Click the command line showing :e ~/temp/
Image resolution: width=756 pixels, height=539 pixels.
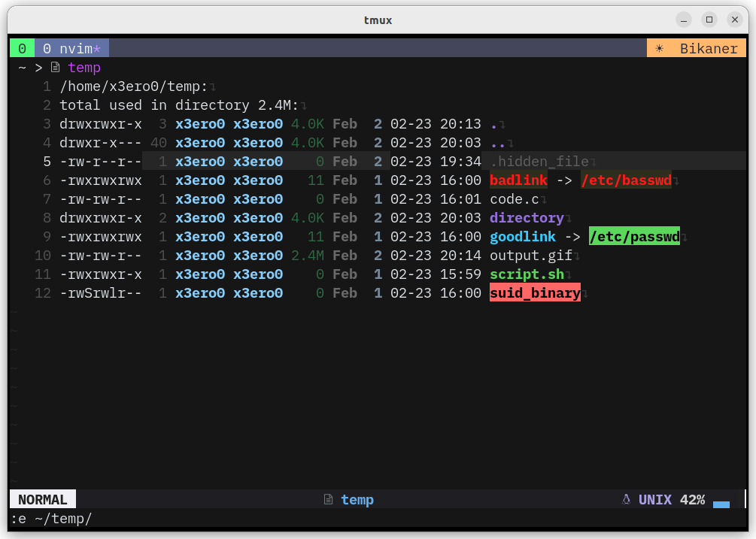pos(52,519)
